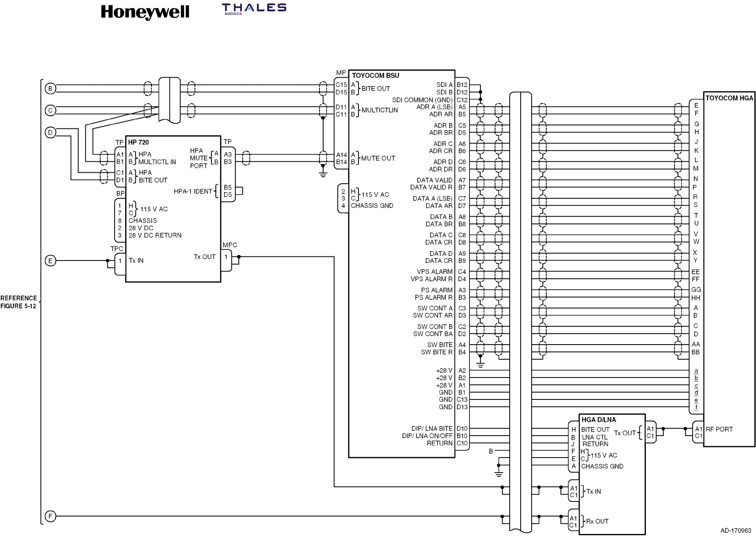Click Tx IN on the HGA D/LNA block
The height and width of the screenshot is (536, 756).
[x=593, y=492]
